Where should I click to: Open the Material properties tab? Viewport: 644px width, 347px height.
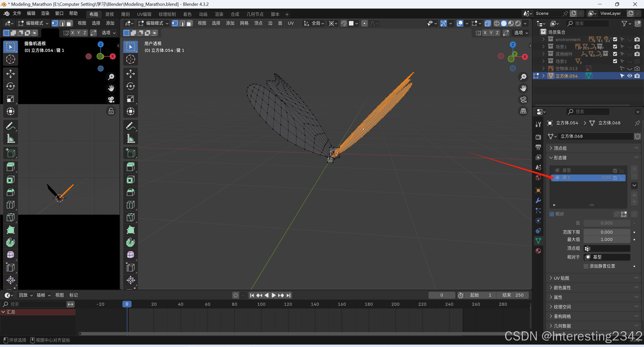[538, 251]
